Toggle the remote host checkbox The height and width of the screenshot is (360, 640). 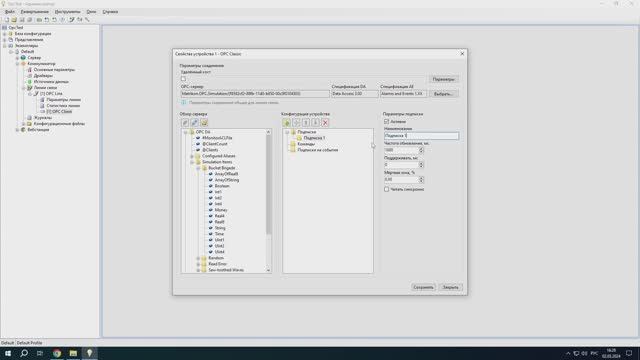click(183, 79)
